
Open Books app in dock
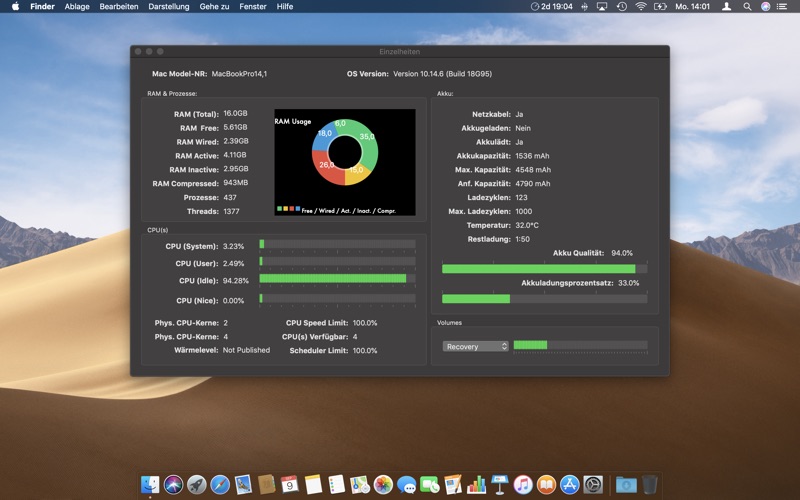[546, 485]
